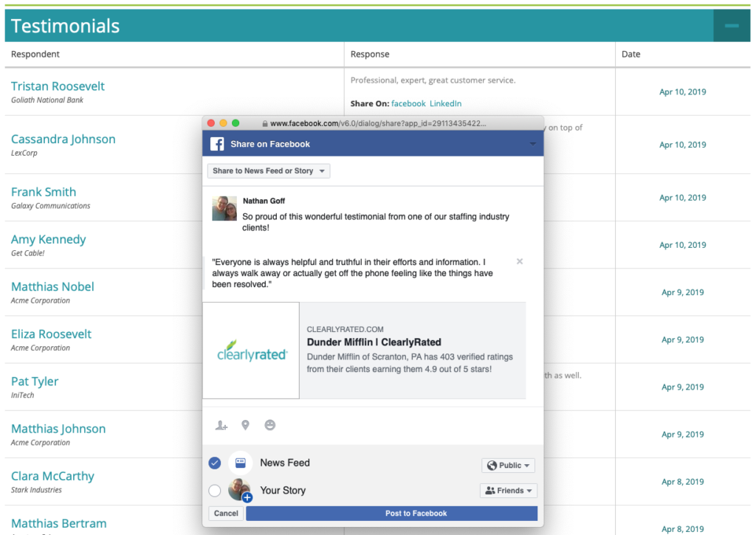
Task: Open the Public audience dropdown
Action: 508,466
